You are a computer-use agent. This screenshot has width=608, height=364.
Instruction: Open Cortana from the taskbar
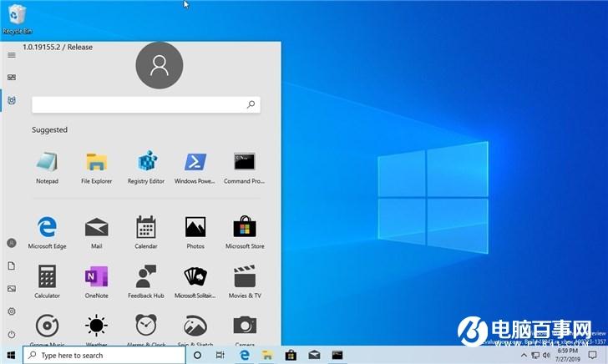click(197, 355)
